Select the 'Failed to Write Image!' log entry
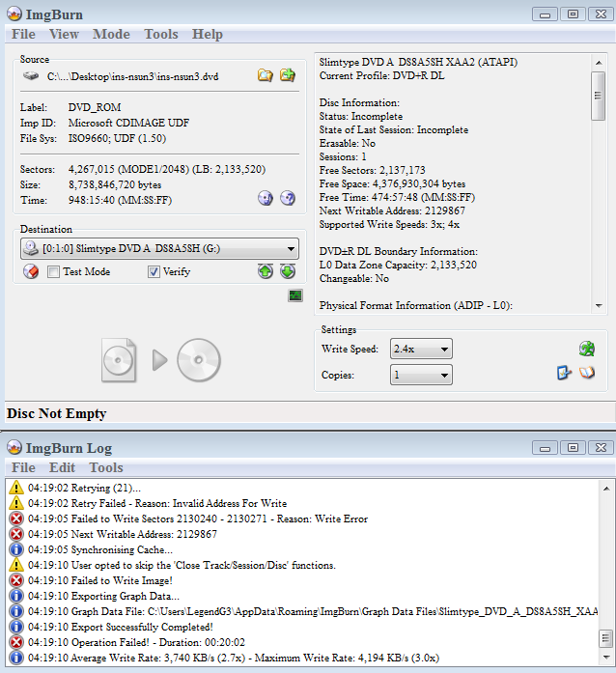This screenshot has height=673, width=616. click(303, 580)
